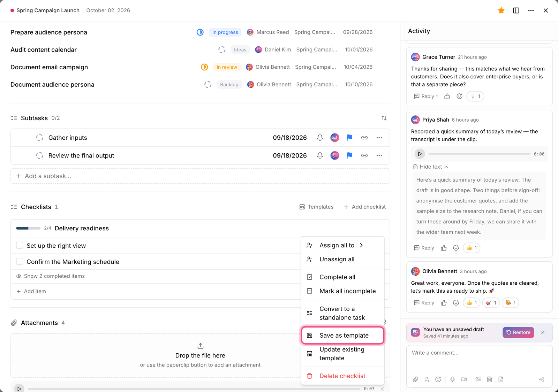Open checklist Templates

coord(316,207)
